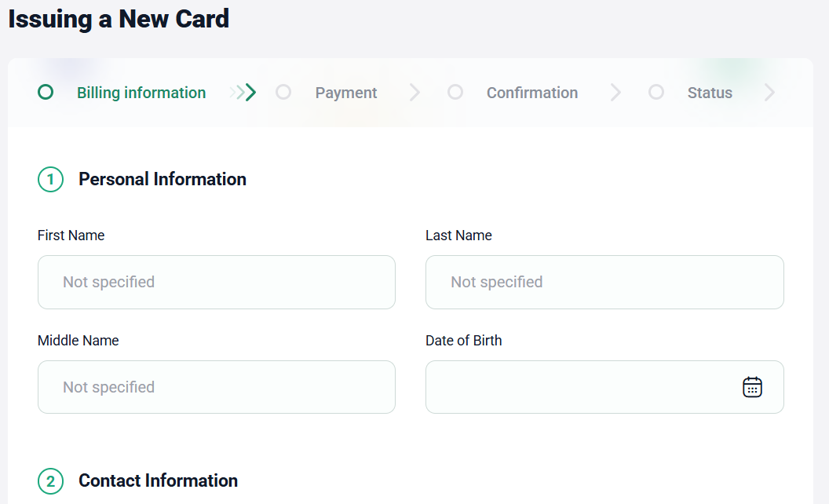Click the Payment step circle indicator
The image size is (829, 504).
(283, 93)
